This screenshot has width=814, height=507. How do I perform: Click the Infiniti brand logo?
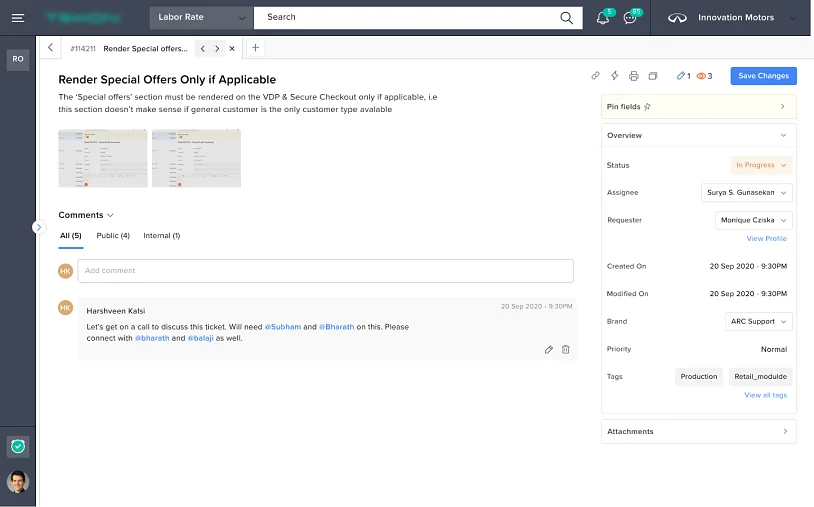677,18
